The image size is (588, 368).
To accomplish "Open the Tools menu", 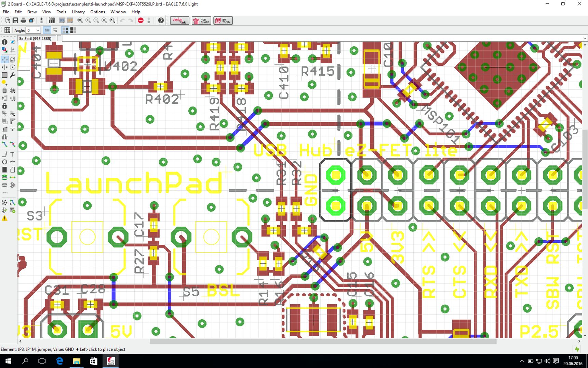I will coord(62,12).
